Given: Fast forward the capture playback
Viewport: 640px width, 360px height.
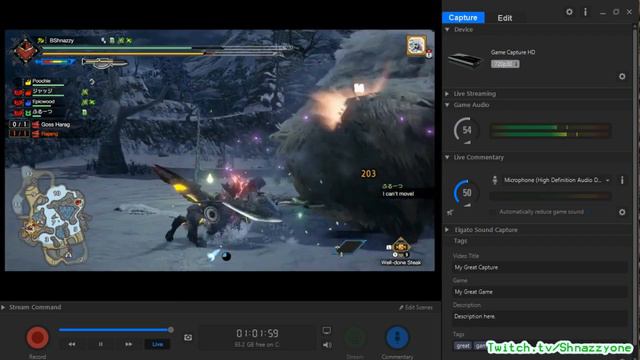Looking at the screenshot, I should pos(129,344).
